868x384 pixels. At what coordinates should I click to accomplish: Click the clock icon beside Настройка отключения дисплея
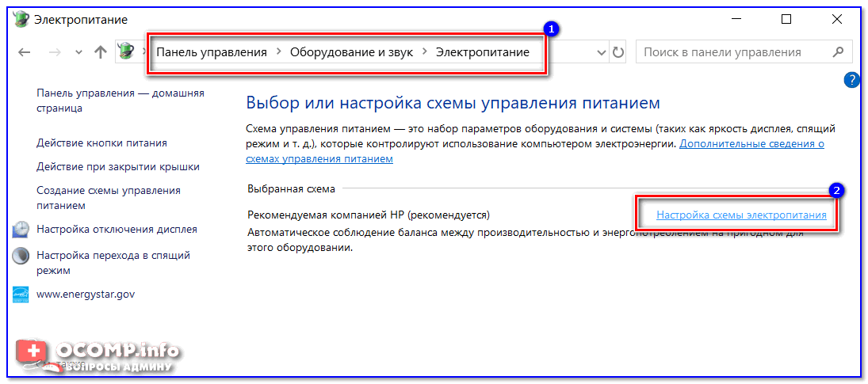click(x=21, y=229)
